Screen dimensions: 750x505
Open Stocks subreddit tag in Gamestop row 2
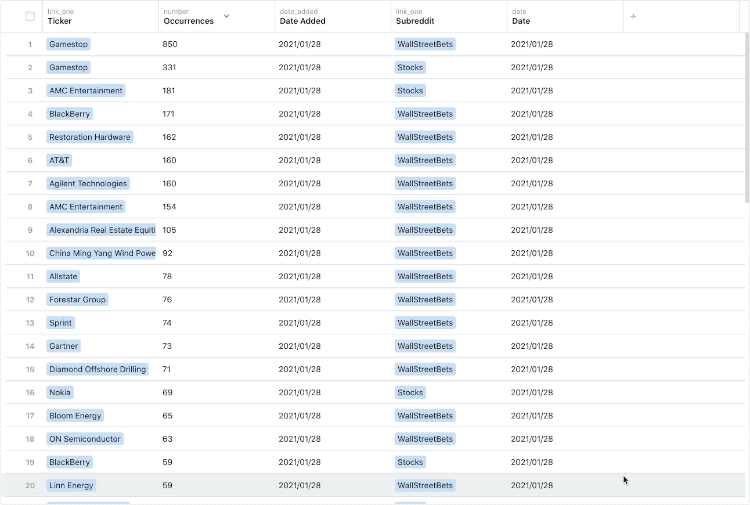tap(410, 67)
